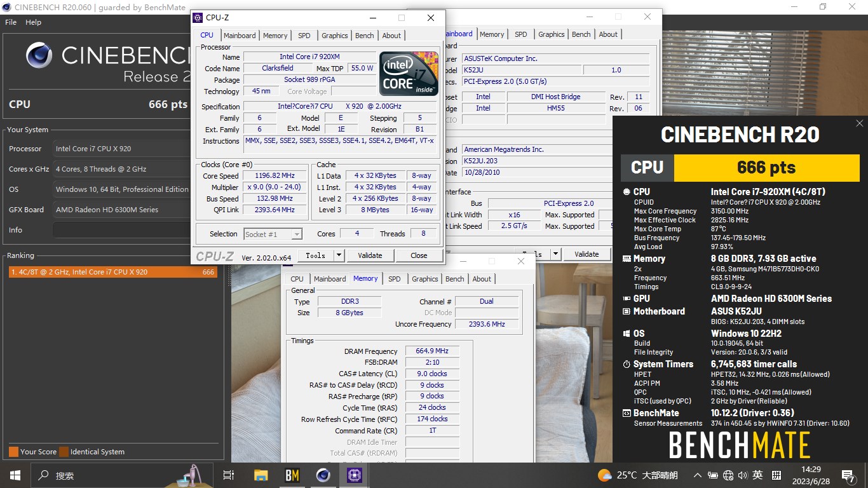Viewport: 868px width, 488px height.
Task: Open BenchMate from the taskbar
Action: (292, 475)
